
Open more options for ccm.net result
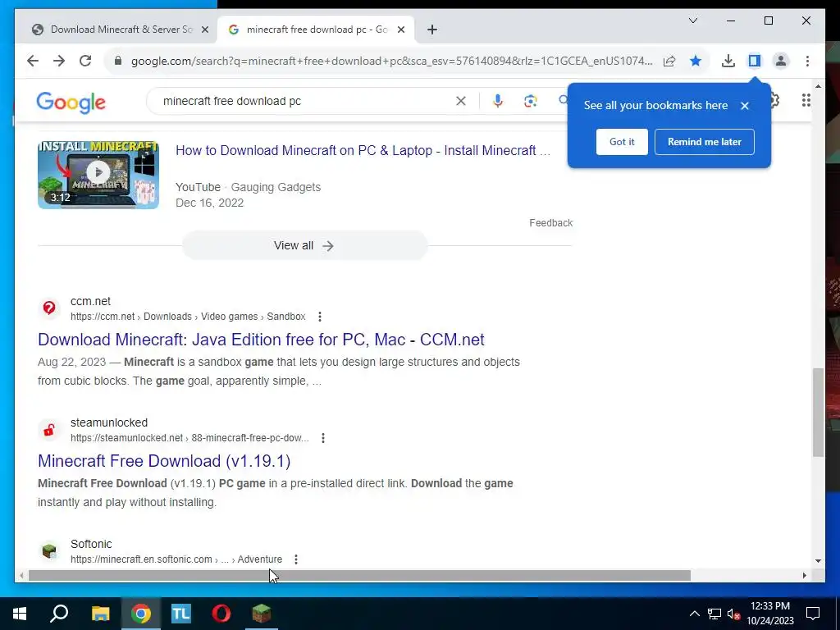point(320,317)
